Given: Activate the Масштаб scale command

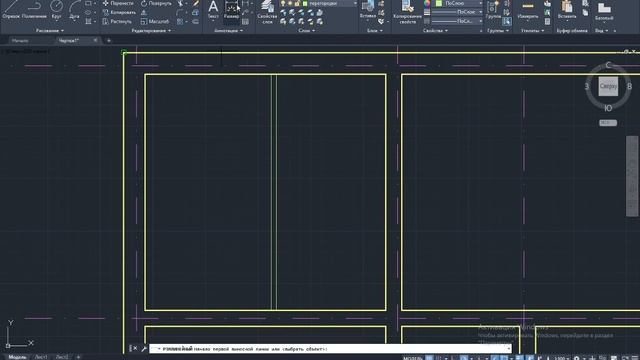Looking at the screenshot, I should pos(155,21).
